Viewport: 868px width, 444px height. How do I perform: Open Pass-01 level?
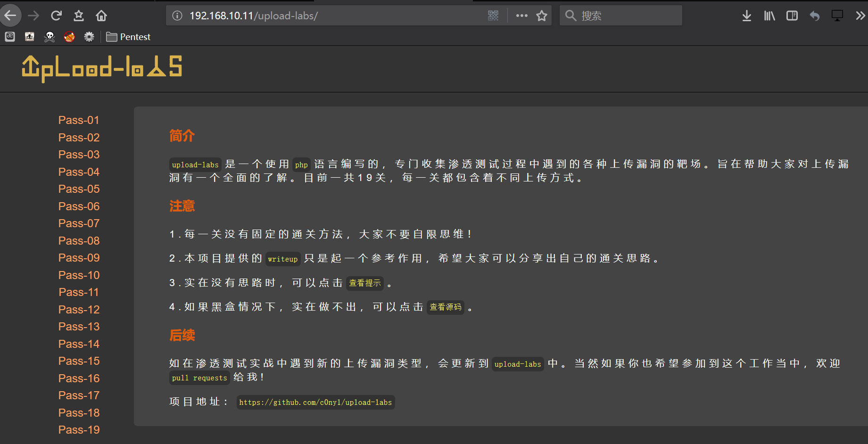coord(79,120)
